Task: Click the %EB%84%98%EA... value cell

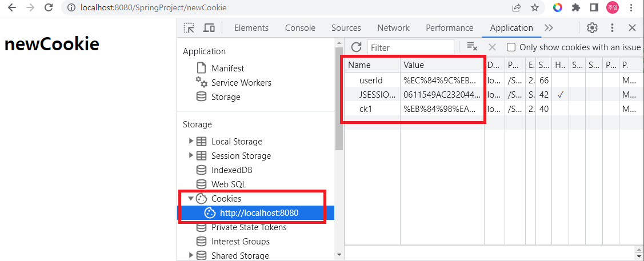Action: 442,109
